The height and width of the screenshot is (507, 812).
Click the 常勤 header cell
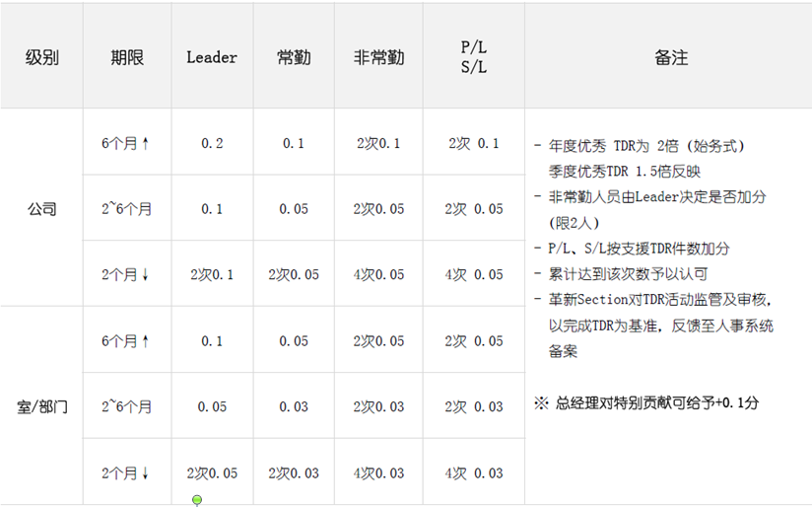(294, 58)
